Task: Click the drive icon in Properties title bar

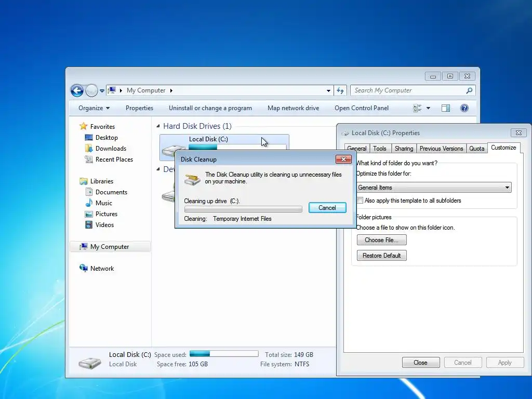Action: 345,133
